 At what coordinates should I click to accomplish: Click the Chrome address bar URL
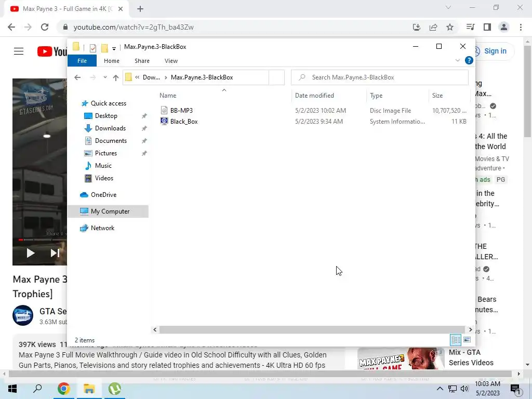point(134,27)
